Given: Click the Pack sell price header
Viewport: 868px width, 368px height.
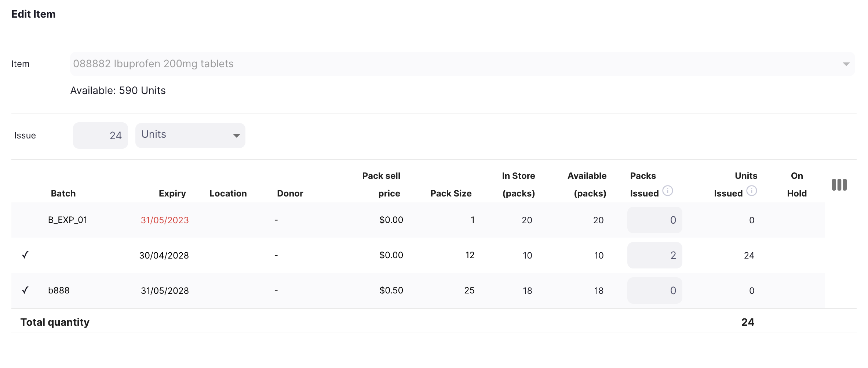Looking at the screenshot, I should [382, 185].
